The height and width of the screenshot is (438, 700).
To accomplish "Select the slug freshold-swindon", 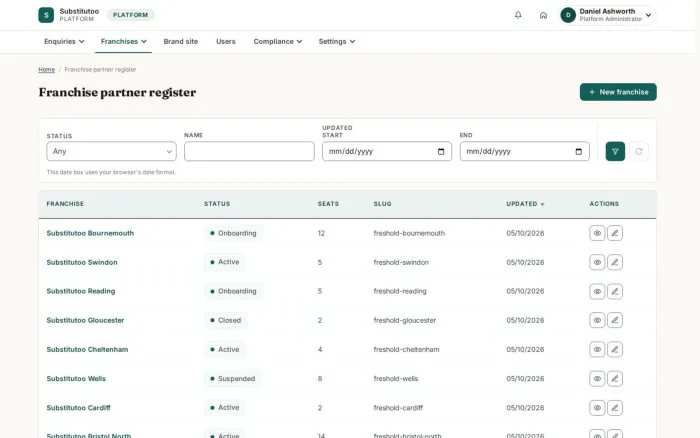I will 401,262.
